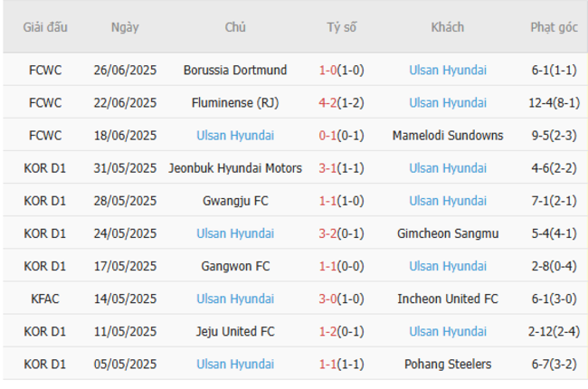Click the Pohang Steelers team name
Viewport: 588px width, 389px height.
447,364
